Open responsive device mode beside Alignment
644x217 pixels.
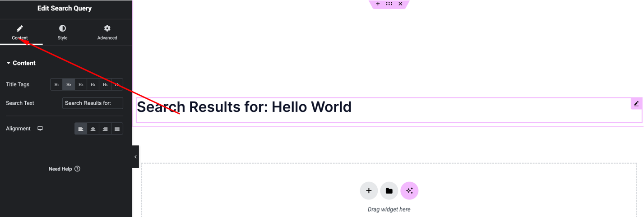tap(40, 129)
